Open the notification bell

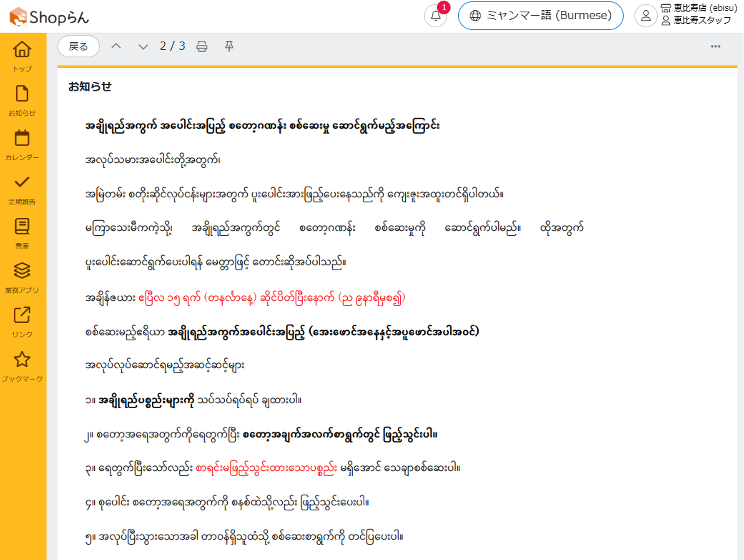[x=435, y=16]
